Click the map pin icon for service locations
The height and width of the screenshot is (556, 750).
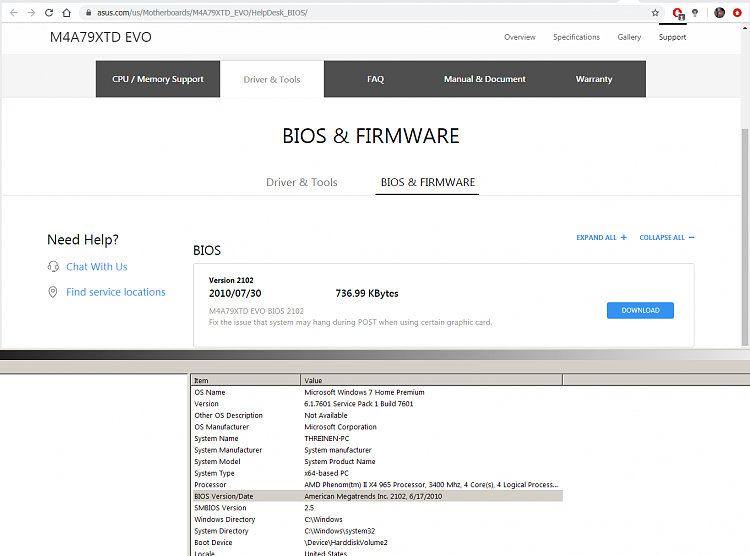point(53,292)
